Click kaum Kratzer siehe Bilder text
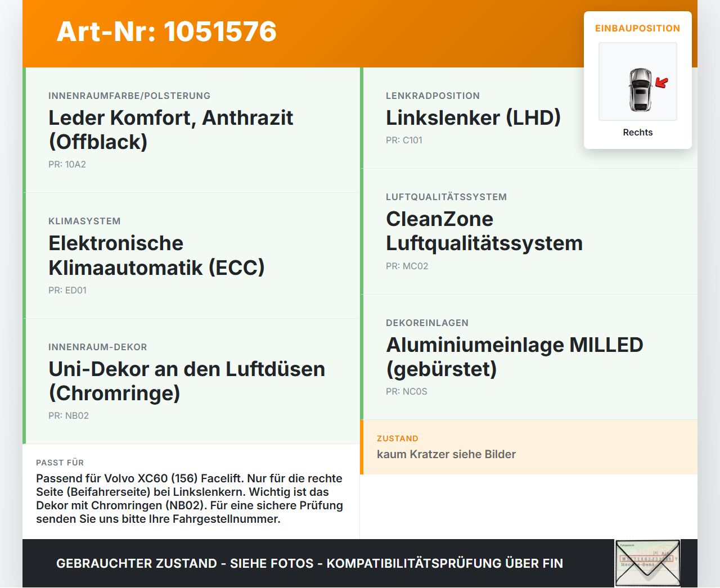The height and width of the screenshot is (588, 720). pos(446,454)
